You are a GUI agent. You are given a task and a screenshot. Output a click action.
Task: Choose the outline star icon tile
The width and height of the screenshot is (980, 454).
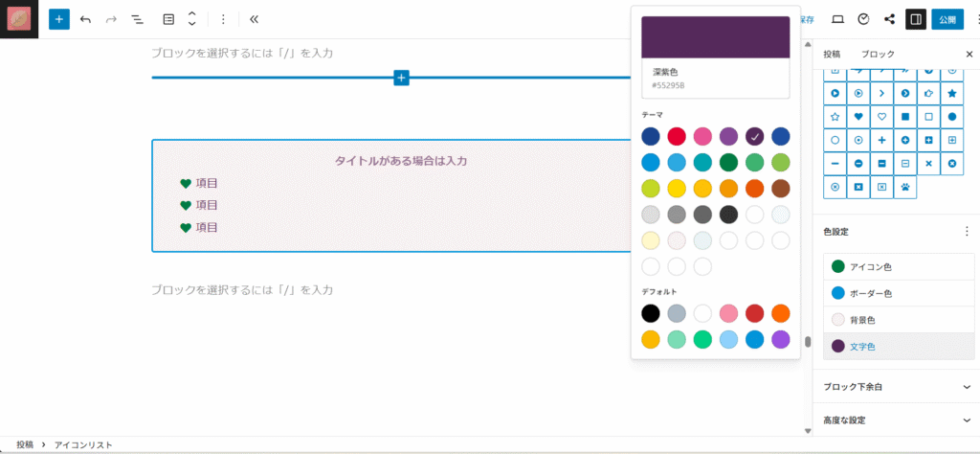(x=835, y=116)
